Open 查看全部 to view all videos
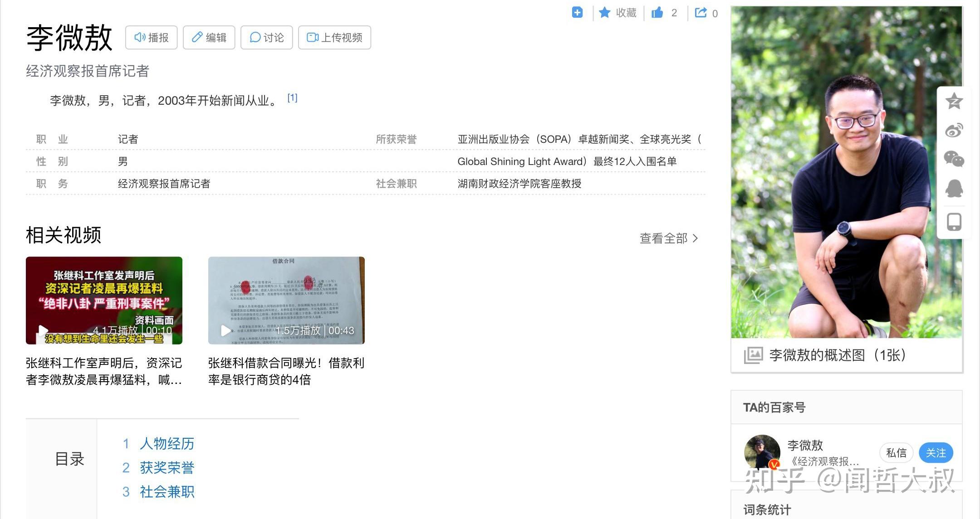Image resolution: width=980 pixels, height=519 pixels. [669, 238]
